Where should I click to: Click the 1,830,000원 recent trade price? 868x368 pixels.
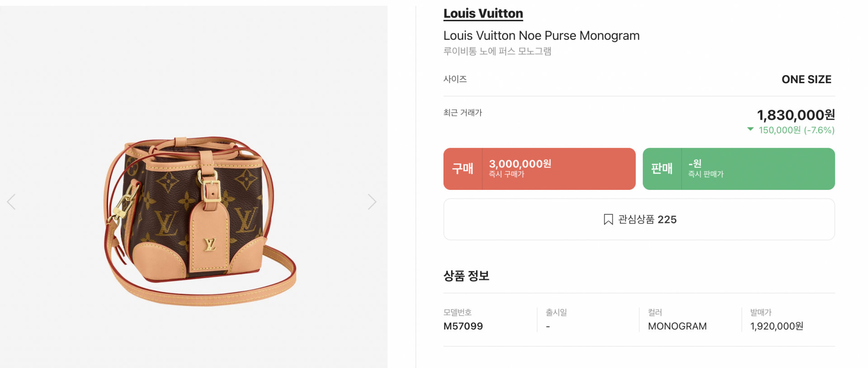tap(796, 115)
